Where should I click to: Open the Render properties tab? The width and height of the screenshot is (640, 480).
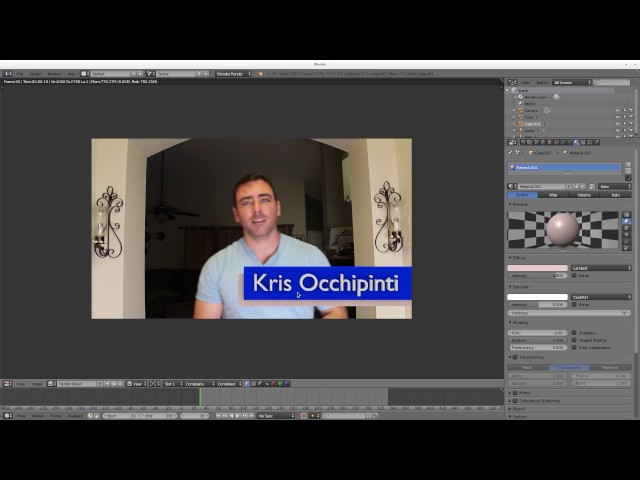pos(523,142)
